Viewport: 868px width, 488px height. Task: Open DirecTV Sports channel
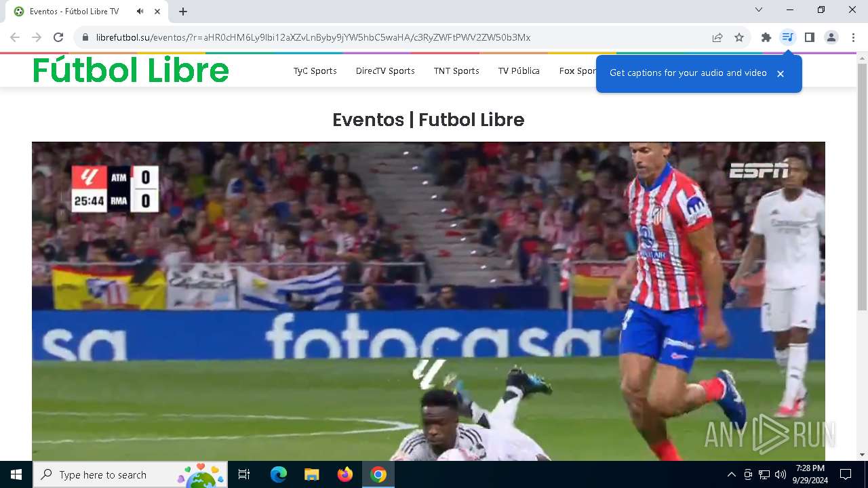pyautogui.click(x=385, y=70)
